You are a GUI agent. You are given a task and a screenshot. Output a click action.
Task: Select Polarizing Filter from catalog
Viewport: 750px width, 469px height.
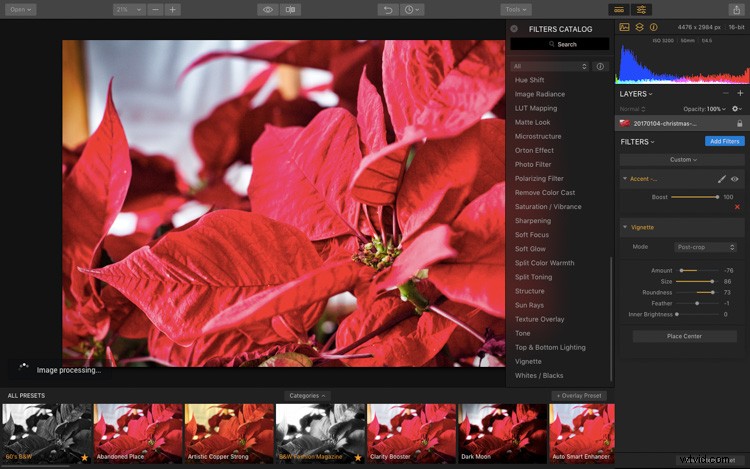click(x=539, y=178)
